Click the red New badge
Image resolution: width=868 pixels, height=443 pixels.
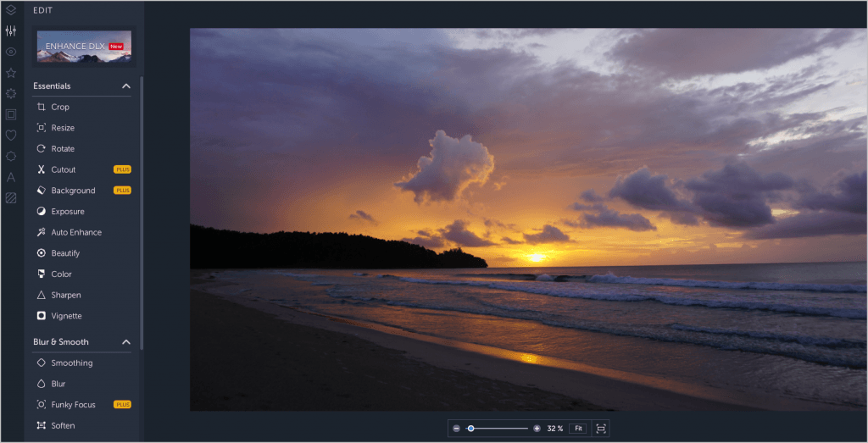click(x=116, y=47)
